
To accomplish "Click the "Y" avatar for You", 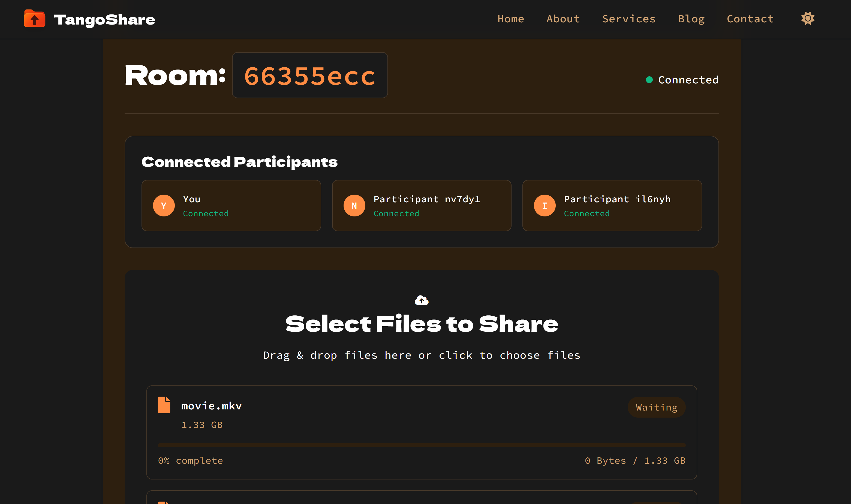I will click(164, 206).
